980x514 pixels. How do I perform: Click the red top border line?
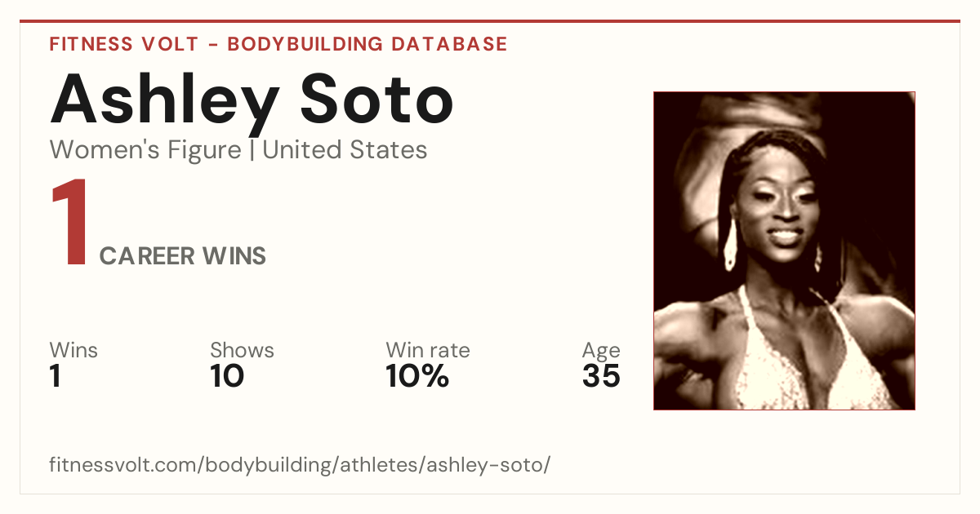click(490, 21)
